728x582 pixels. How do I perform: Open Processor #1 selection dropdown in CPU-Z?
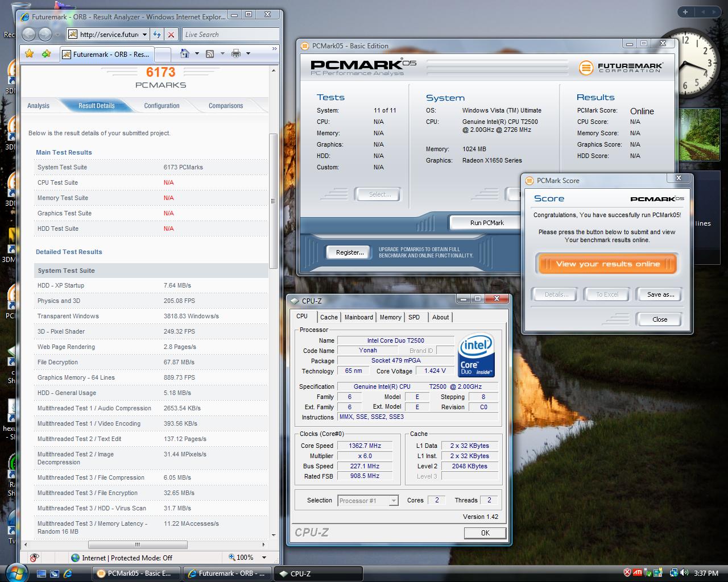[x=393, y=501]
